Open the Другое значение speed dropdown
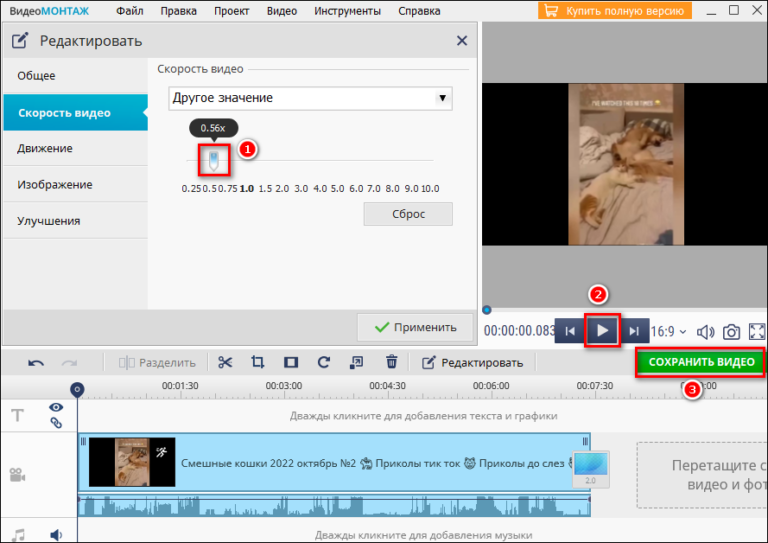 click(x=310, y=98)
